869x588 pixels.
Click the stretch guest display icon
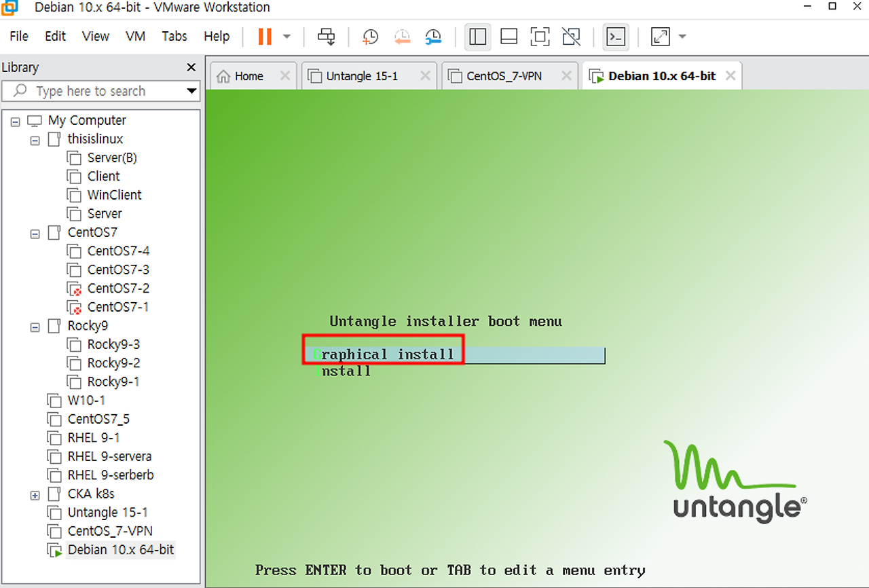pos(661,37)
